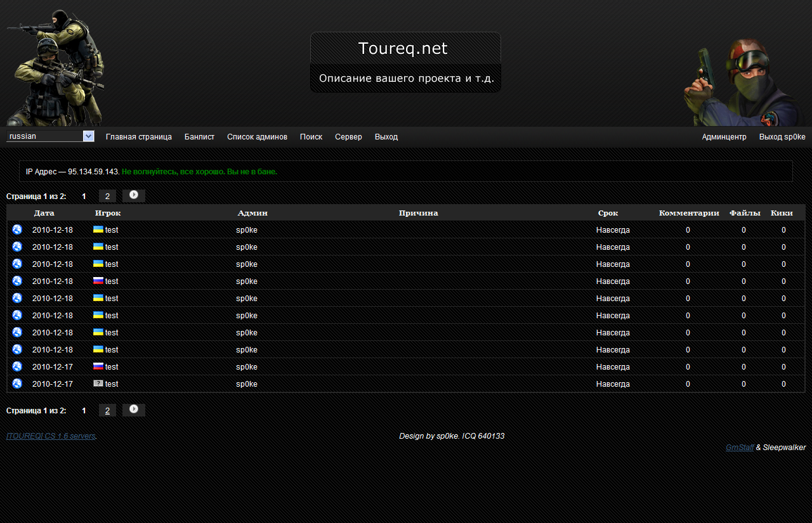Open the Сервер page
The height and width of the screenshot is (523, 812).
point(348,137)
